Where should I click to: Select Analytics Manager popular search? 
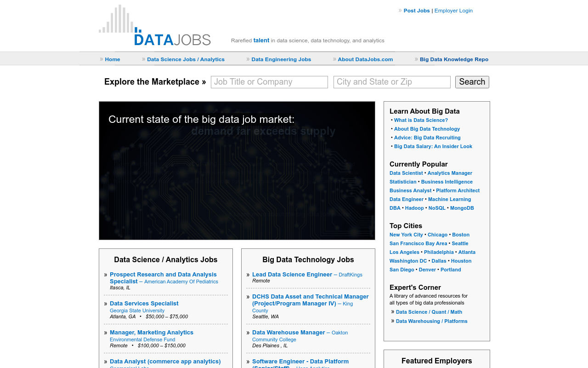tap(450, 173)
